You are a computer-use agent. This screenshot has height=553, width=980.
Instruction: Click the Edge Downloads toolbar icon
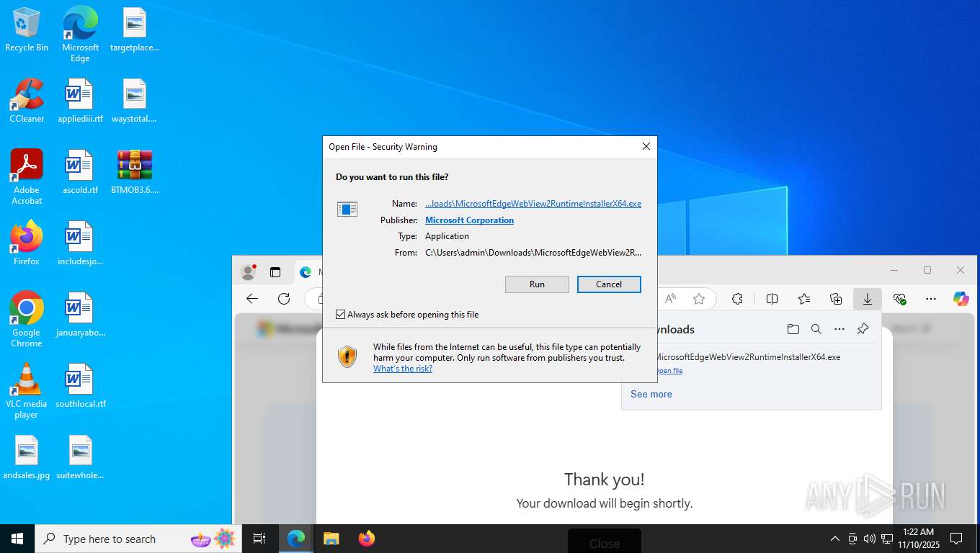[x=868, y=299]
